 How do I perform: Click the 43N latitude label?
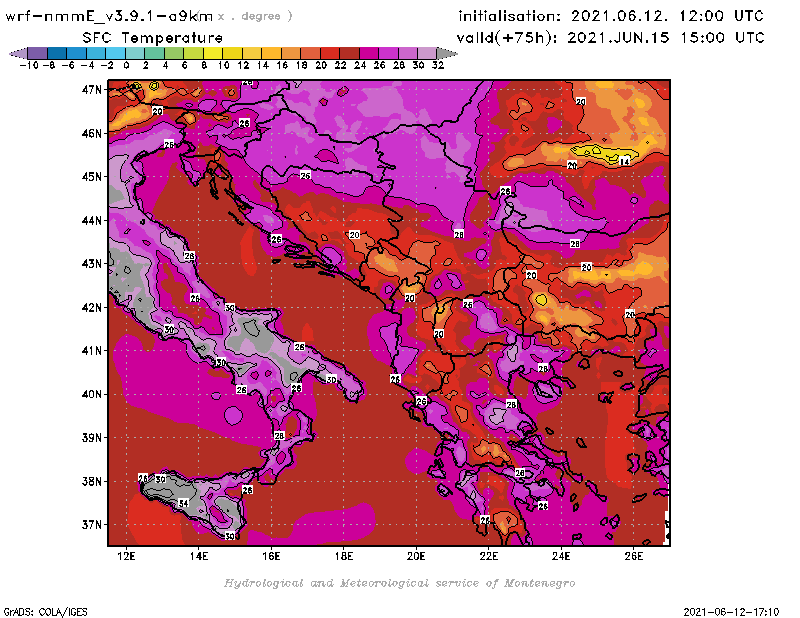(x=92, y=264)
